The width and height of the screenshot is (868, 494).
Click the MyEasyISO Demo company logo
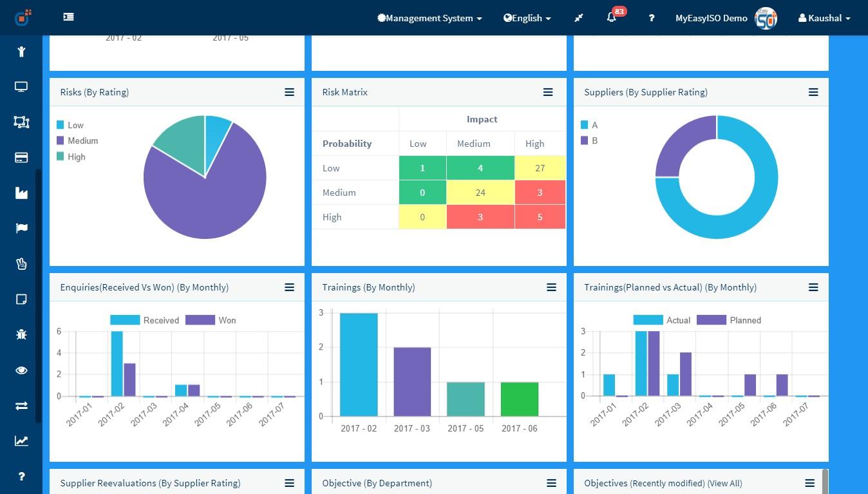[766, 18]
